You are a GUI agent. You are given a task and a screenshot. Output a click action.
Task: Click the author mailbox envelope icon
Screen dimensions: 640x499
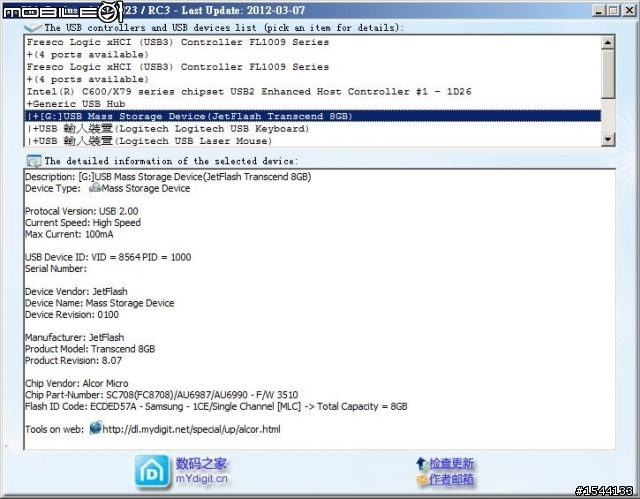click(422, 479)
